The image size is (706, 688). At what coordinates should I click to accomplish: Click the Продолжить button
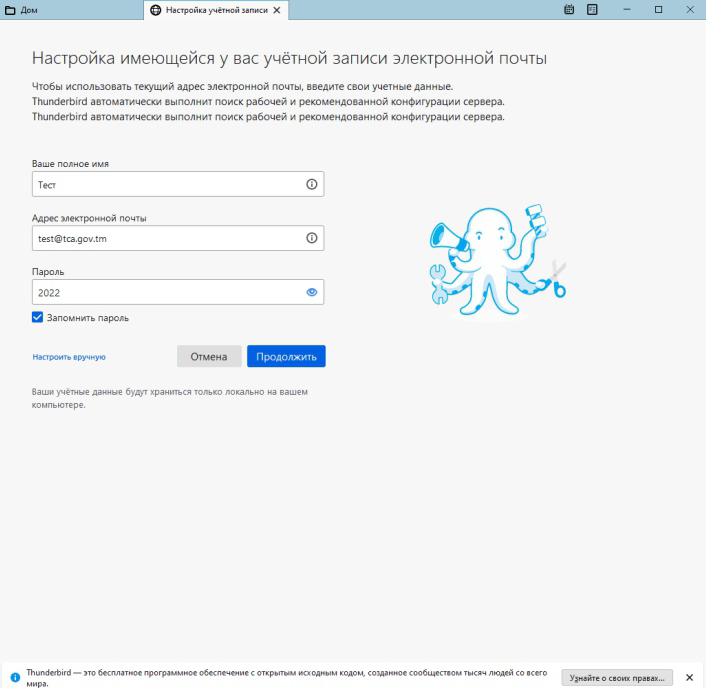tap(286, 356)
